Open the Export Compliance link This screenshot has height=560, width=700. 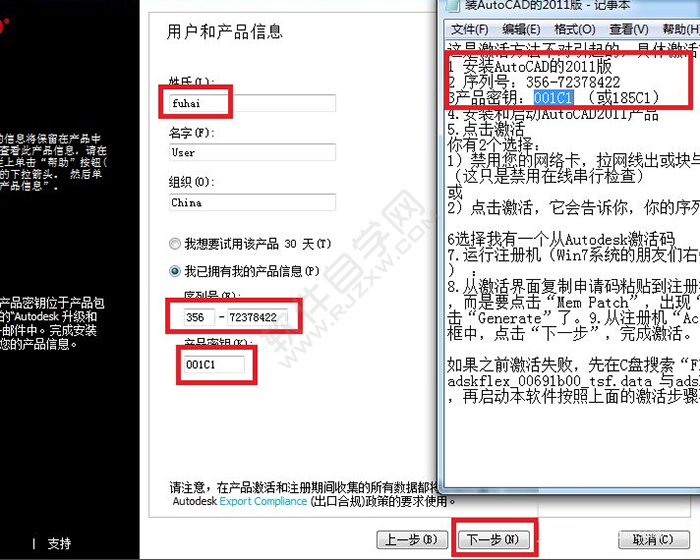pyautogui.click(x=263, y=501)
